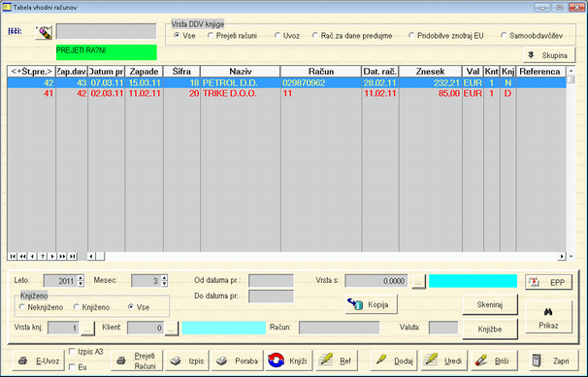588x377 pixels.
Task: Go to first record navigation arrow
Action: click(13, 256)
